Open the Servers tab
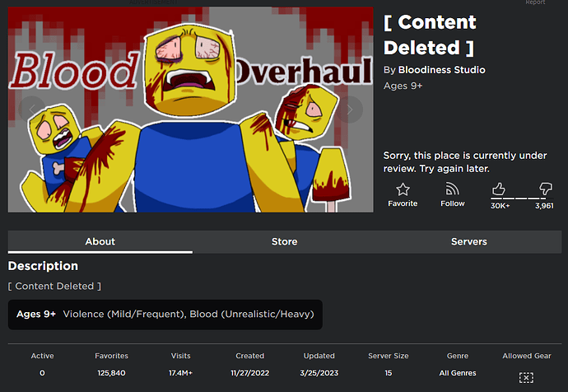This screenshot has width=568, height=392. pyautogui.click(x=469, y=241)
